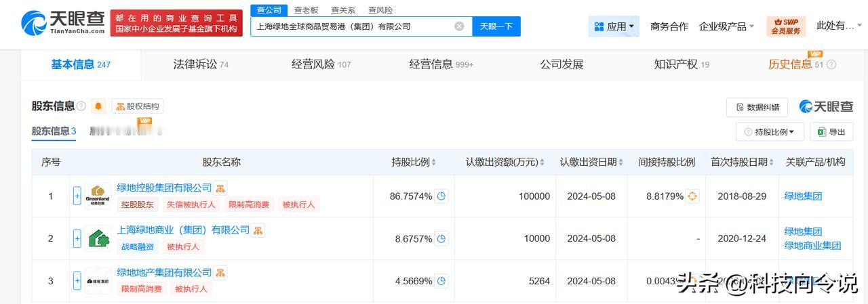
Task: Click 失信被执行人 tag
Action: pyautogui.click(x=191, y=204)
